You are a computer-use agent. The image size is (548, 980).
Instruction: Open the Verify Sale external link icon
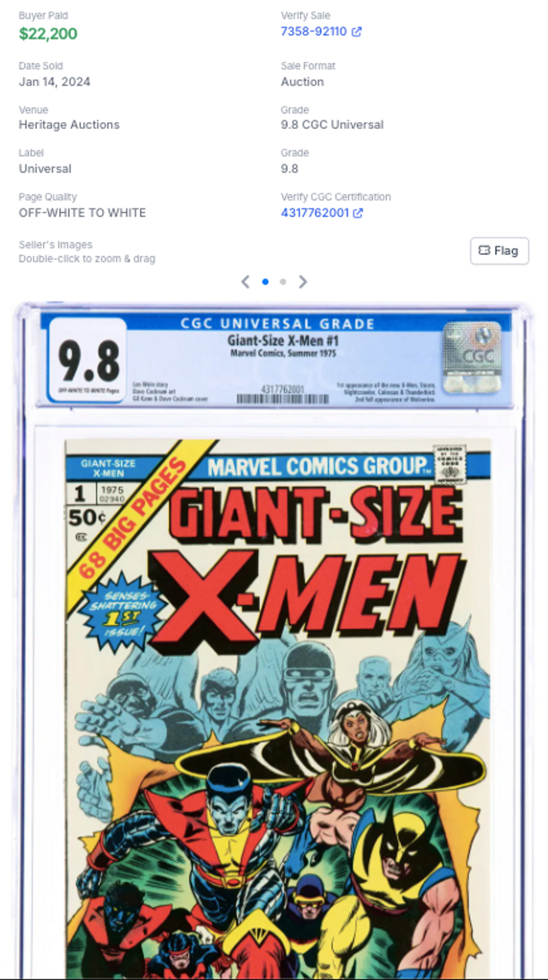point(356,32)
